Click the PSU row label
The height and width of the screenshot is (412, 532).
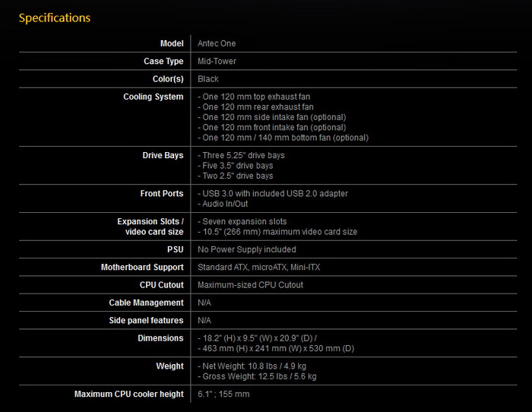coord(175,249)
